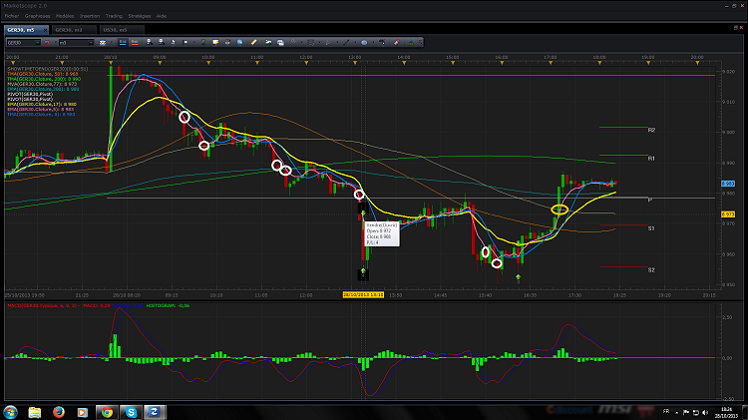Image resolution: width=748 pixels, height=420 pixels.
Task: Select the SHOWTIMETOEND(GER30) indicator label
Action: (x=47, y=69)
